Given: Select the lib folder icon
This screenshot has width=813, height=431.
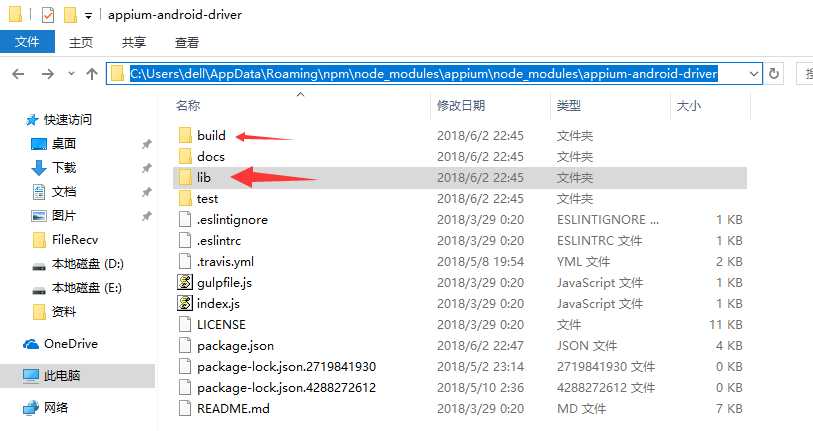Looking at the screenshot, I should pyautogui.click(x=185, y=177).
